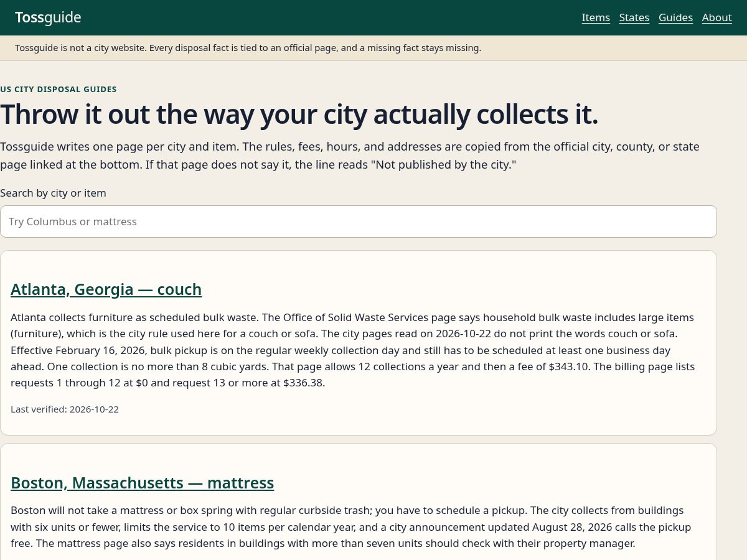The width and height of the screenshot is (747, 560).
Task: Click the 'US CITY DISPOSAL GUIDES' label
Action: [59, 89]
